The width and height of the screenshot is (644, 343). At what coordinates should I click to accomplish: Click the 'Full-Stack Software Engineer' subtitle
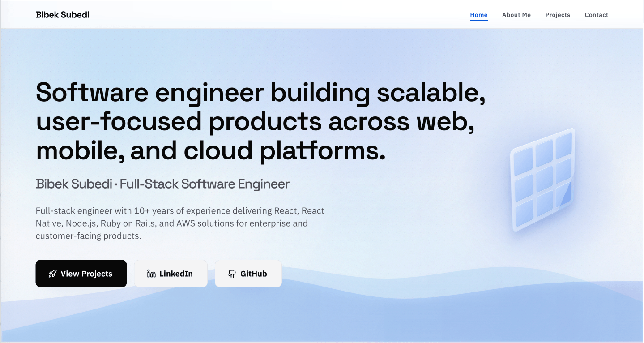(205, 184)
